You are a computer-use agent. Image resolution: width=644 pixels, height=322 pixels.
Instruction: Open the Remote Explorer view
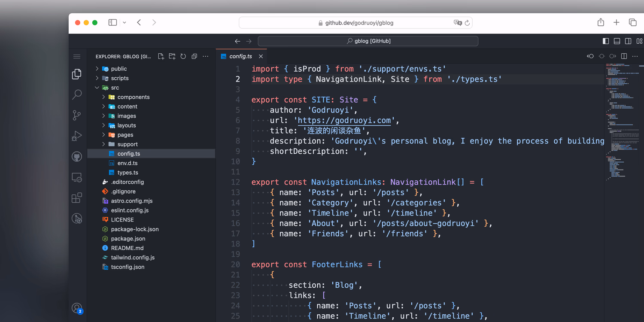click(77, 177)
